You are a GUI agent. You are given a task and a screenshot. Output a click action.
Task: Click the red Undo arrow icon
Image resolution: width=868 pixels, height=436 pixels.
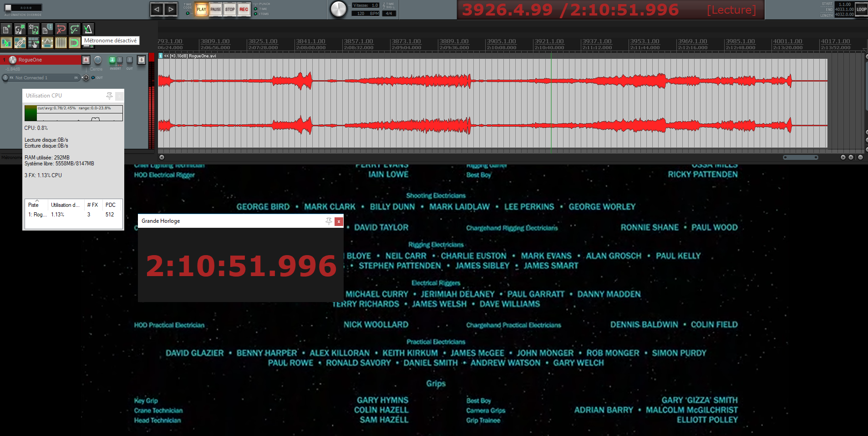click(61, 30)
